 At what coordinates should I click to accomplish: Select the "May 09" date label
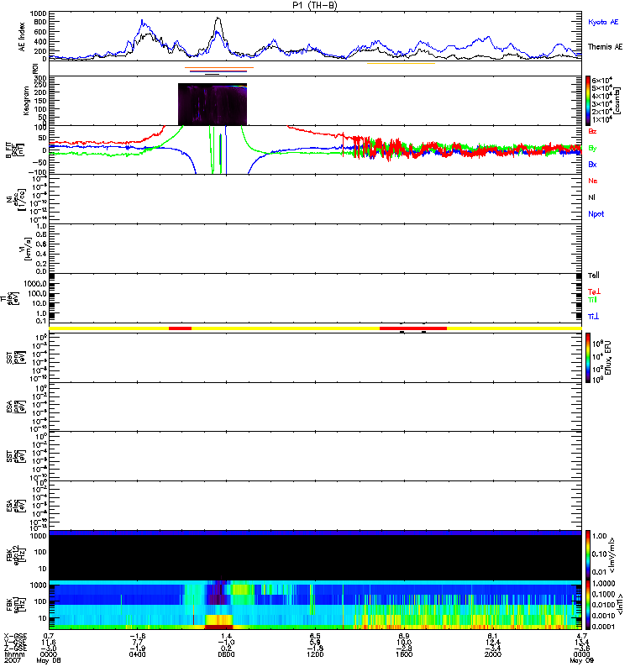581,660
